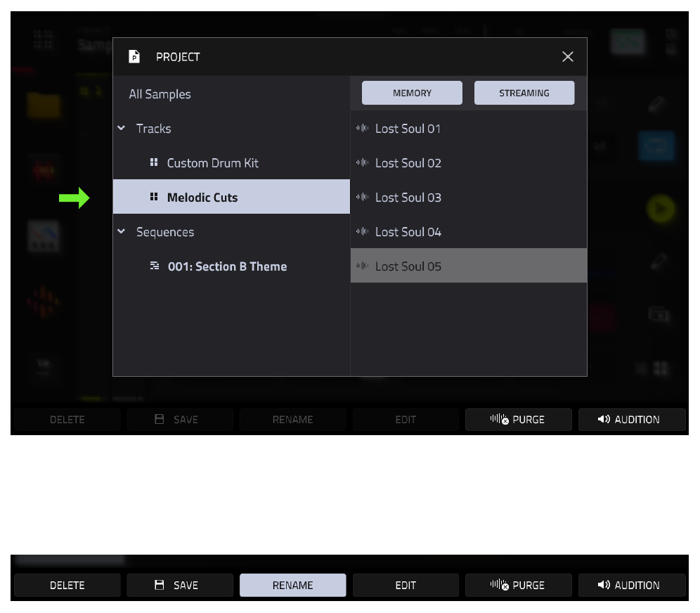
Task: Click the waveform icon beside Lost Soul 02
Action: point(362,162)
